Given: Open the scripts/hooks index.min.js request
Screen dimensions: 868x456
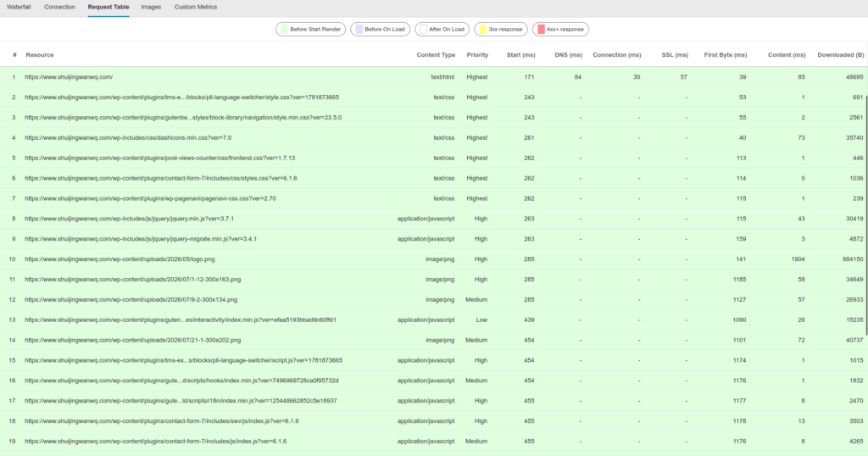Looking at the screenshot, I should (x=181, y=381).
